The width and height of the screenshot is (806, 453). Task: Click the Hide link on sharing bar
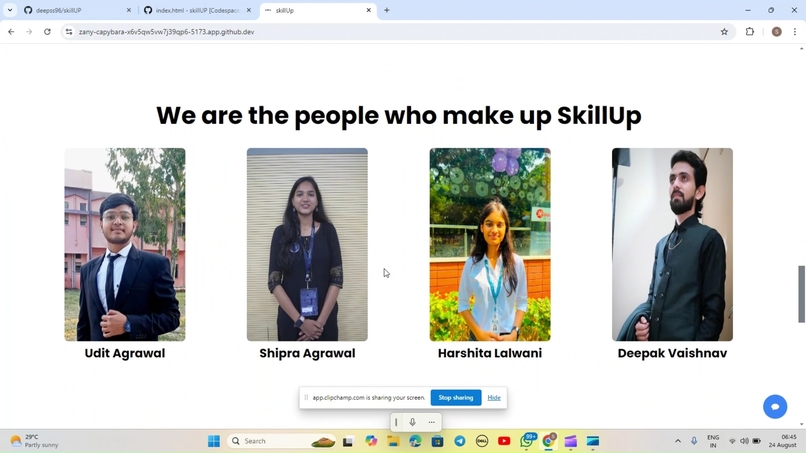tap(494, 397)
